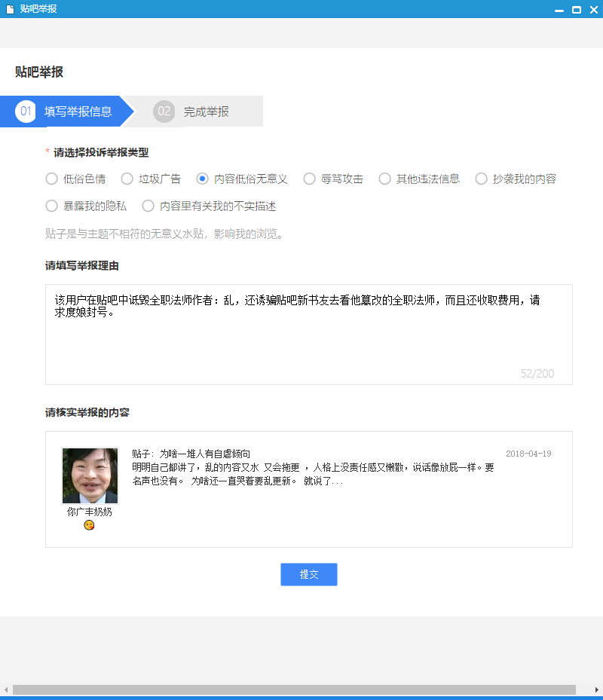Click the 请核实举报的内容 heading

[x=87, y=412]
